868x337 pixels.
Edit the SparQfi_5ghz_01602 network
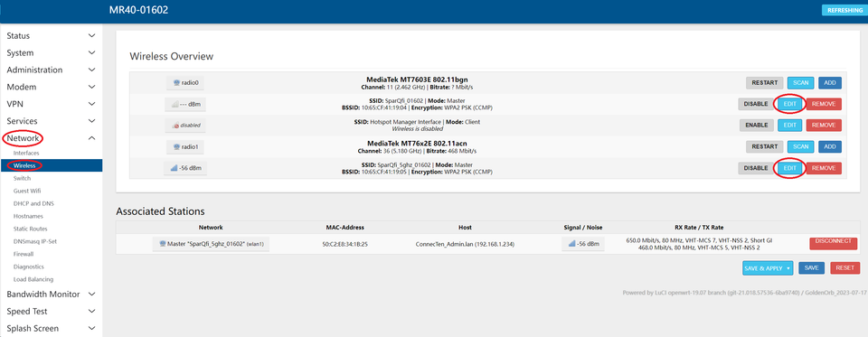coord(790,168)
